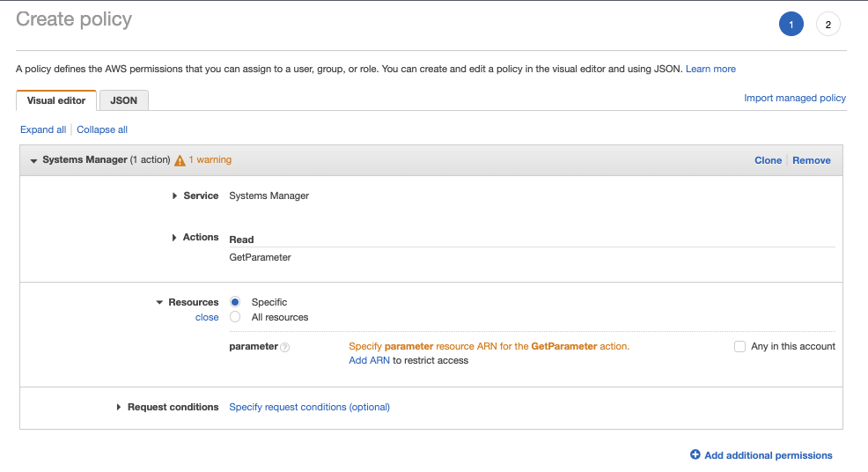The image size is (868, 472).
Task: Click Collapse all
Action: (x=102, y=129)
